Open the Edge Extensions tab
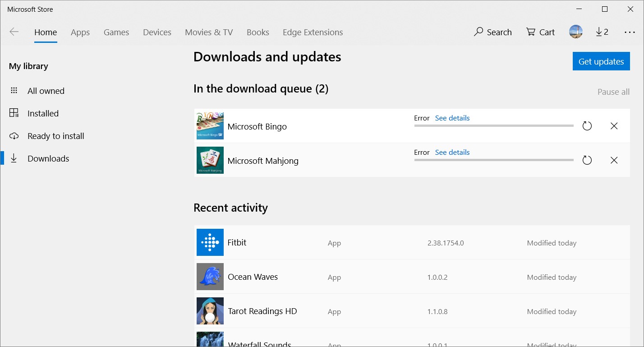This screenshot has height=347, width=644. 313,32
